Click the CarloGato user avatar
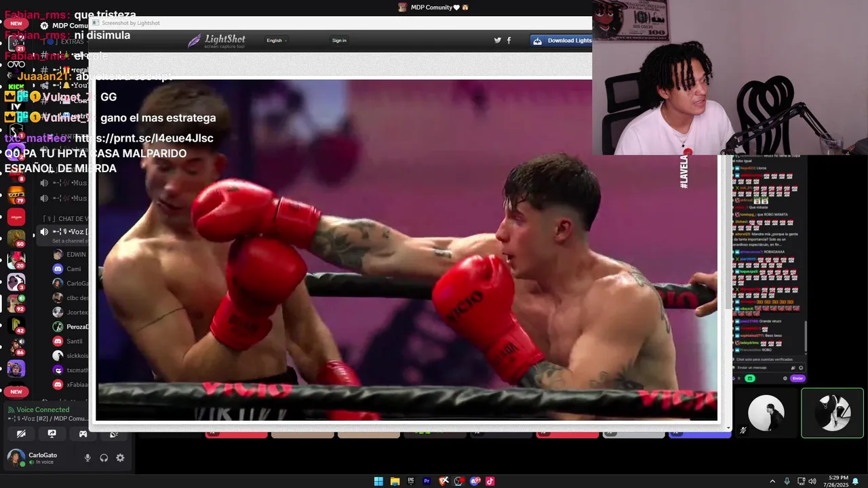Viewport: 868px width, 488px height. [x=15, y=458]
